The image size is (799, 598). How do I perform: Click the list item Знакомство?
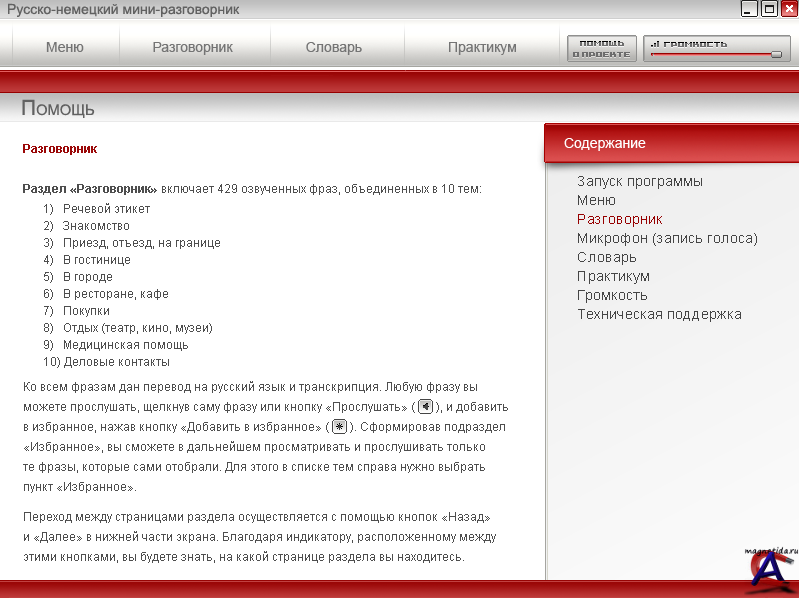(96, 226)
